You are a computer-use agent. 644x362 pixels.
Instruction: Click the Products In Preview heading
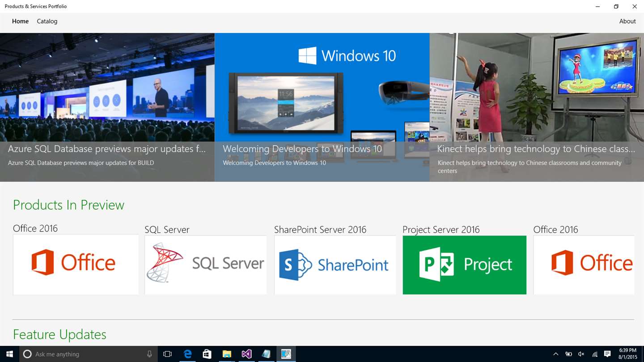pos(68,205)
